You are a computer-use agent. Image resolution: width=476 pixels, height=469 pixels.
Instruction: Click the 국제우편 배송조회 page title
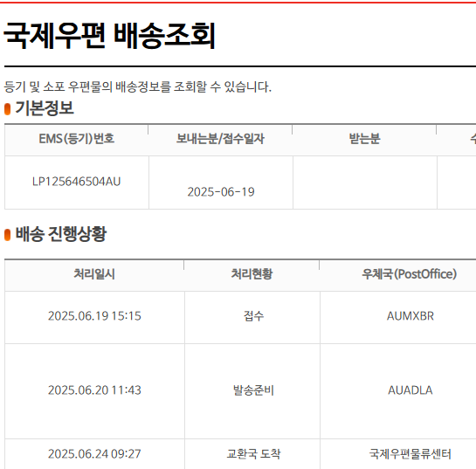(109, 36)
